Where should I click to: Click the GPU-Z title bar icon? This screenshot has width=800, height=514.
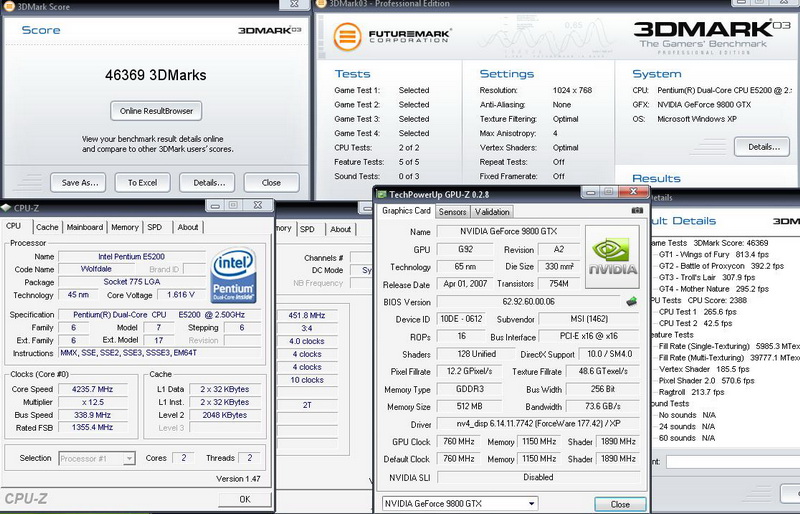pyautogui.click(x=381, y=194)
